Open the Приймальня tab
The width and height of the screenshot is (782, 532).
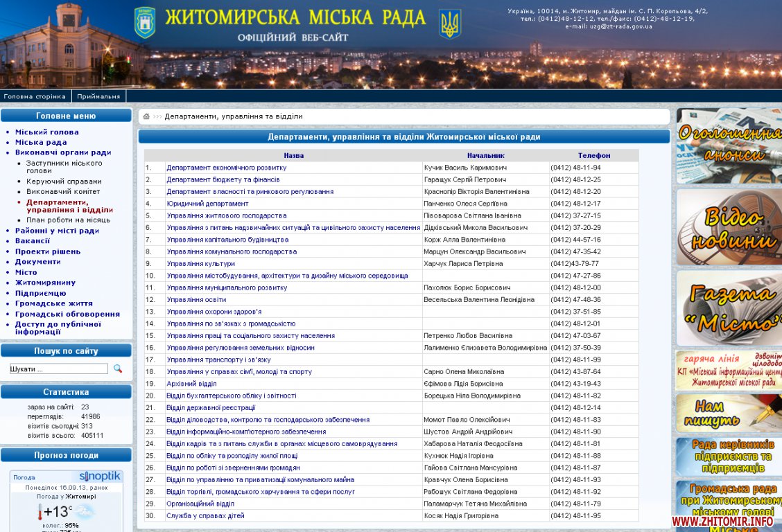coord(98,96)
